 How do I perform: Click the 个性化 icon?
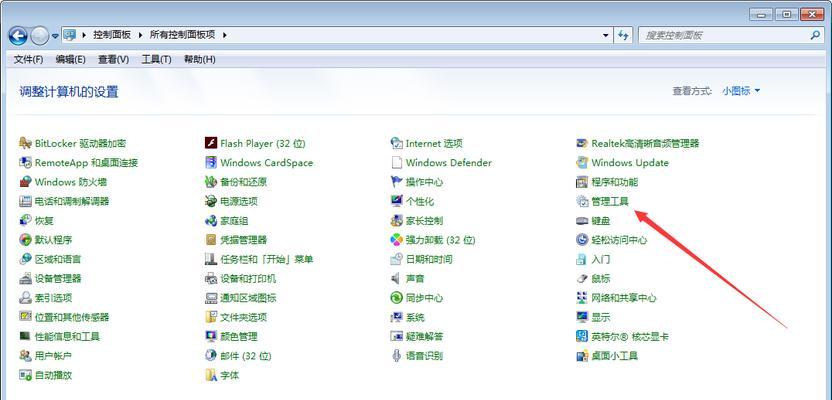396,201
